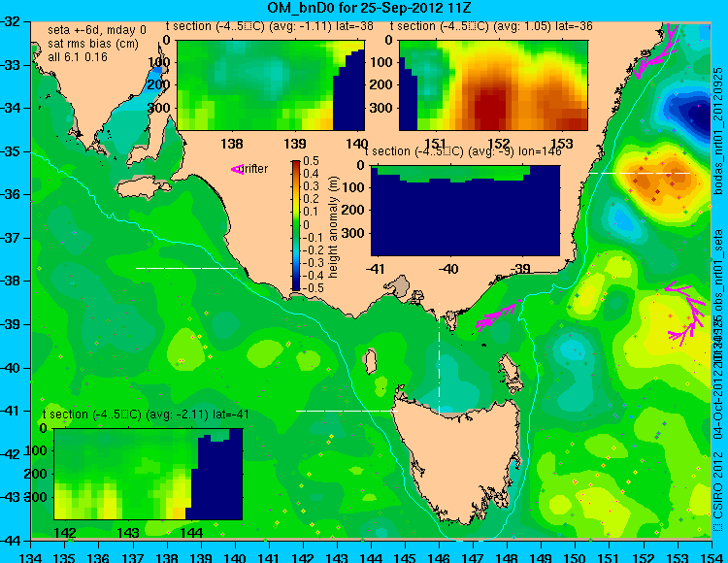Click the bottom axis longitude label 141
Viewport: 728px width, 563px height.
click(268, 556)
